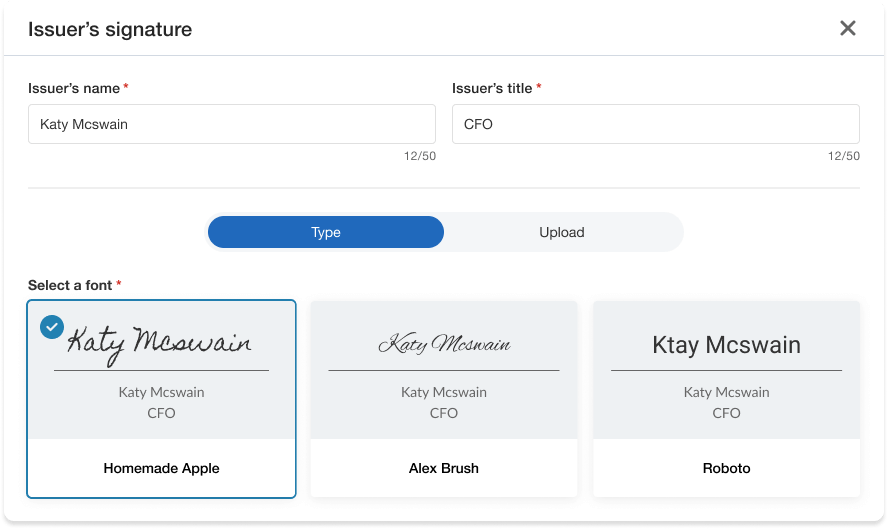Click the 'Issuer's signature' dialog heading
Image resolution: width=888 pixels, height=529 pixels.
(110, 29)
